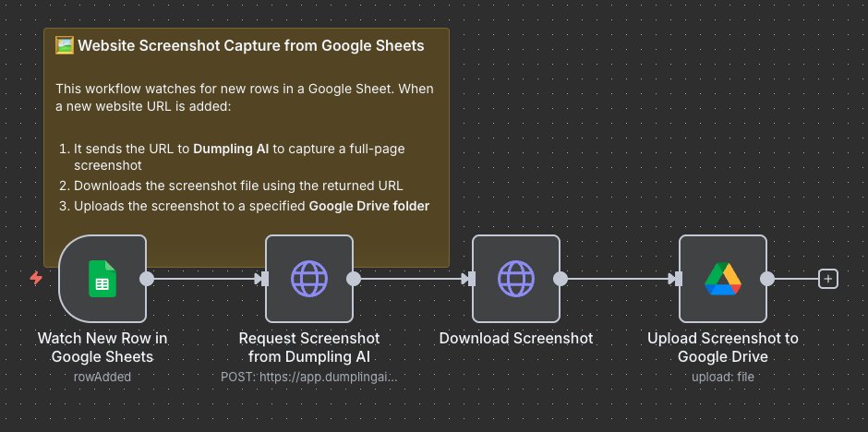The image size is (868, 432).
Task: Open the Request Screenshot globe node
Action: pos(309,279)
